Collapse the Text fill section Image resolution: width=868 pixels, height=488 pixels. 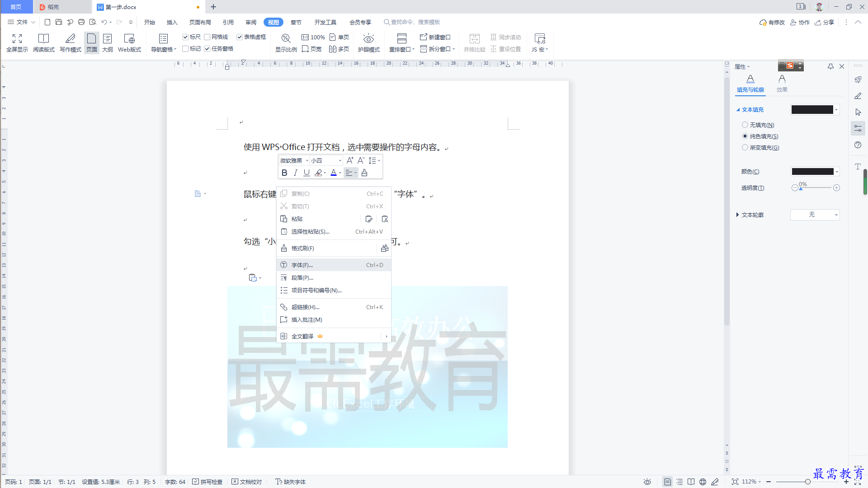pyautogui.click(x=738, y=110)
